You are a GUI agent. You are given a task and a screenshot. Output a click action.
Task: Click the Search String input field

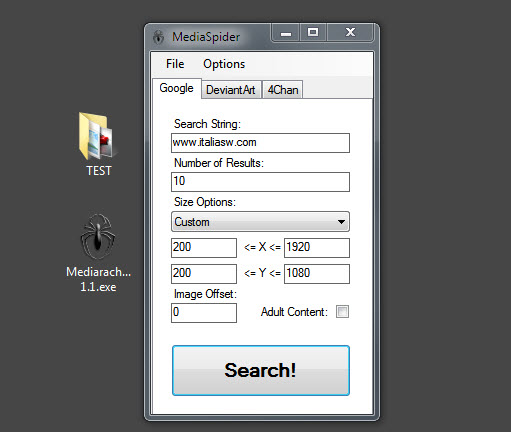[260, 143]
